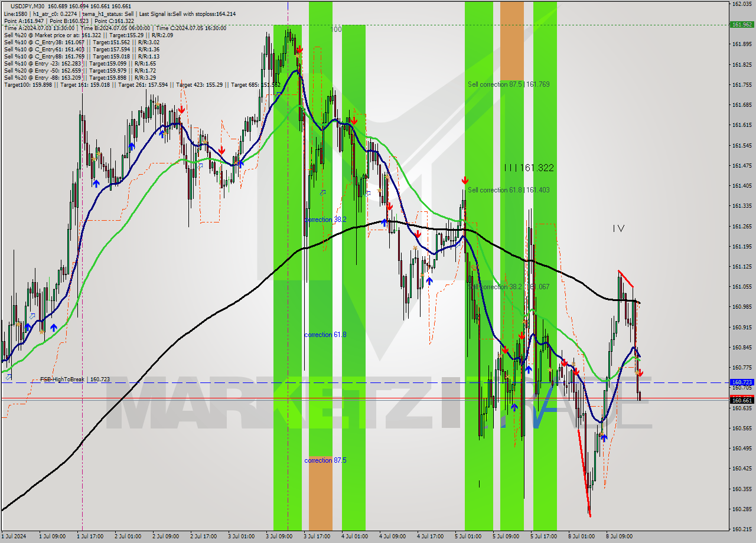This screenshot has width=756, height=543.
Task: Click the blue 'correction 38.2' label
Action: point(325,220)
